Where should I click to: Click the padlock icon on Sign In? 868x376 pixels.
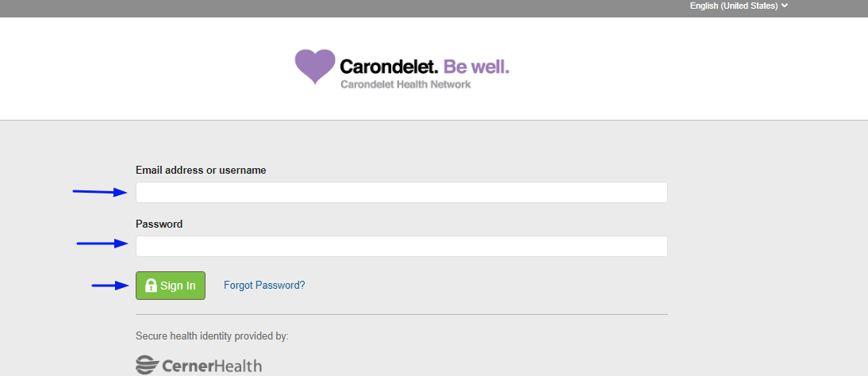pyautogui.click(x=151, y=286)
